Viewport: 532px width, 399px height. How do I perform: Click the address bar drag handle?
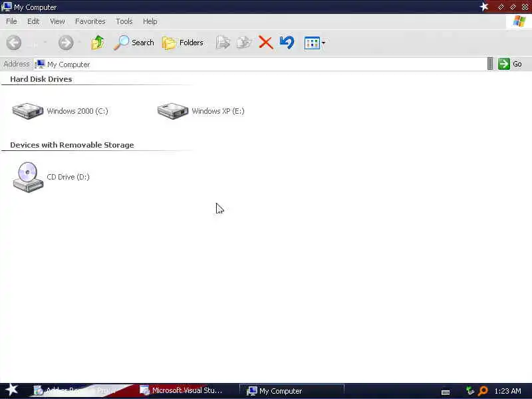pyautogui.click(x=490, y=64)
